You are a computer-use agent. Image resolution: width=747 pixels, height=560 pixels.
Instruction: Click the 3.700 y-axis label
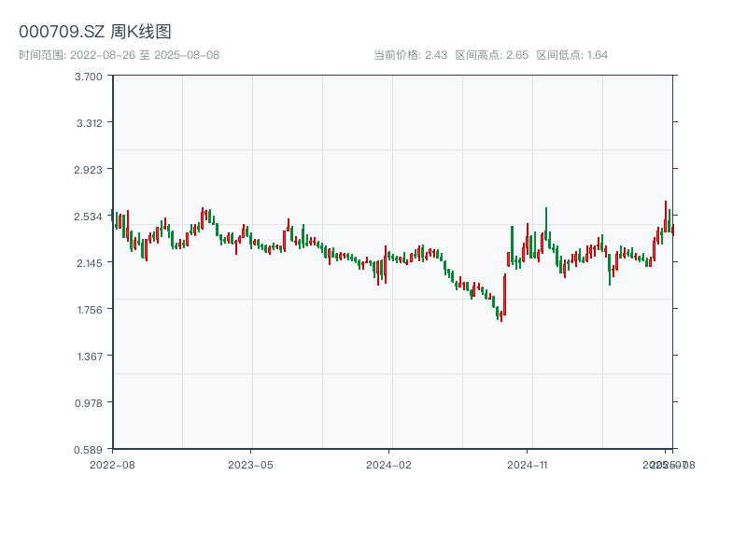pyautogui.click(x=89, y=76)
